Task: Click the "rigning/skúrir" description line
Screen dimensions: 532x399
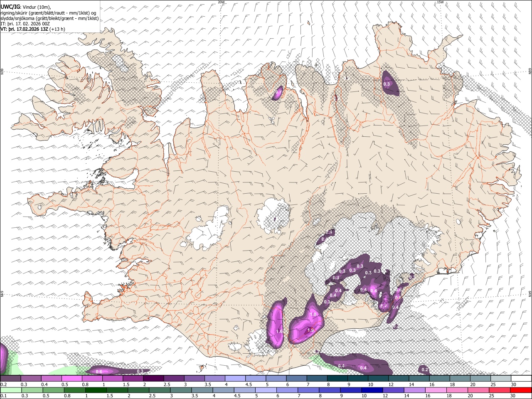Action: [x=48, y=12]
